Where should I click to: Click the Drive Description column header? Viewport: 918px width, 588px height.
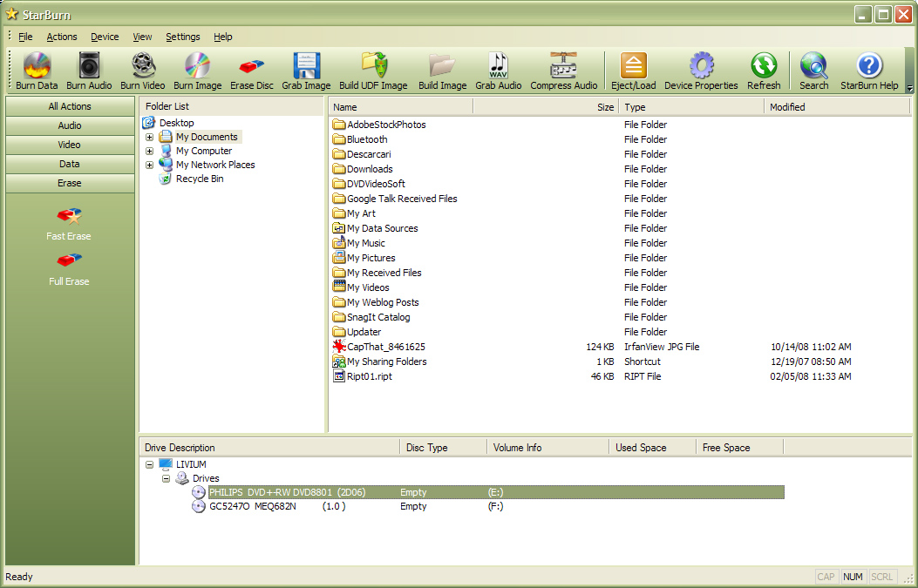(x=270, y=448)
